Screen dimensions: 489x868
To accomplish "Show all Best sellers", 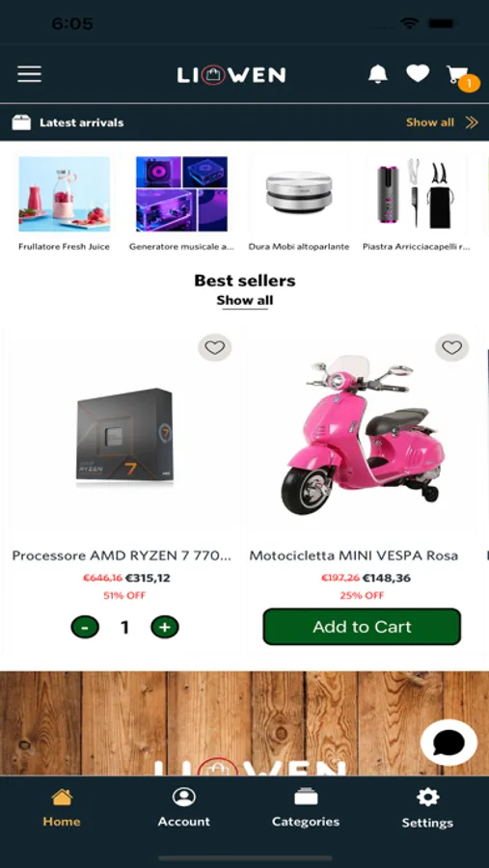I will click(245, 301).
